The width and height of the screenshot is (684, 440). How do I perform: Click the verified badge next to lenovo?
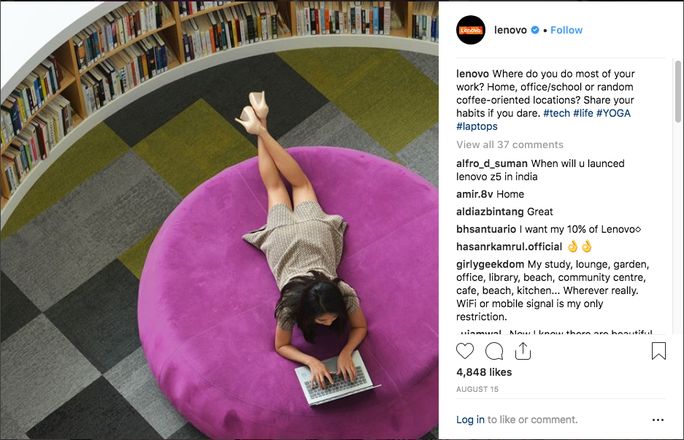[535, 30]
